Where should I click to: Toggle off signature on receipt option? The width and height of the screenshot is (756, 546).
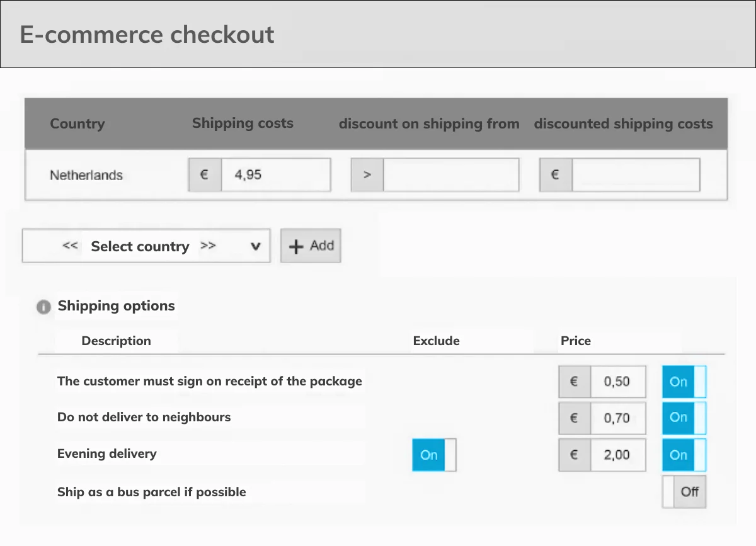coord(684,382)
